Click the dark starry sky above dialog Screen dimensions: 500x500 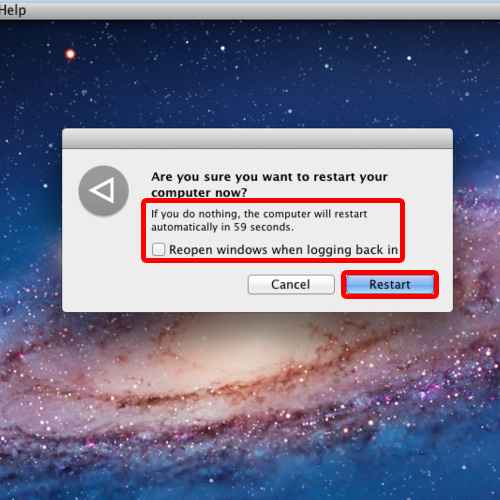[x=253, y=73]
